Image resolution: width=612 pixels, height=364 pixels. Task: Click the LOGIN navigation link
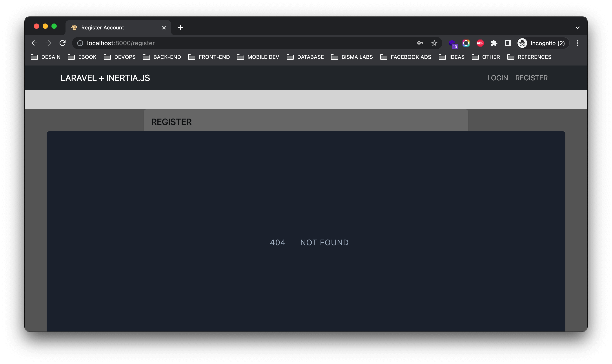click(497, 78)
